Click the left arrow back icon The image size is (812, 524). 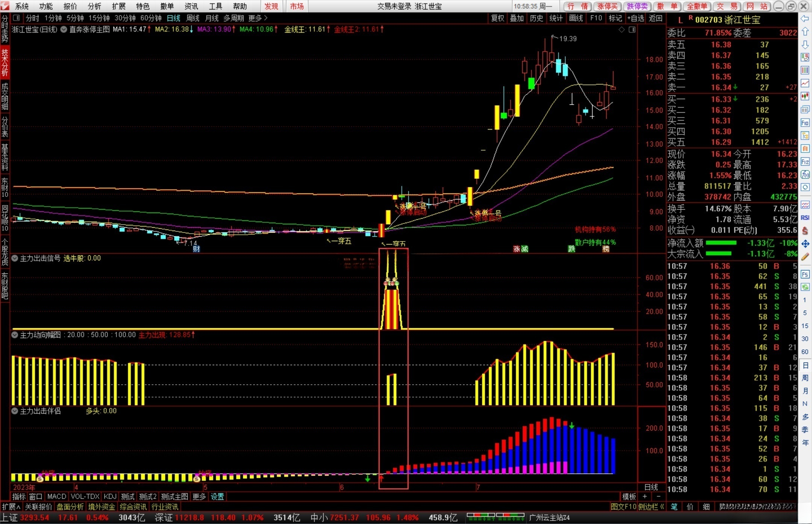pos(805,19)
